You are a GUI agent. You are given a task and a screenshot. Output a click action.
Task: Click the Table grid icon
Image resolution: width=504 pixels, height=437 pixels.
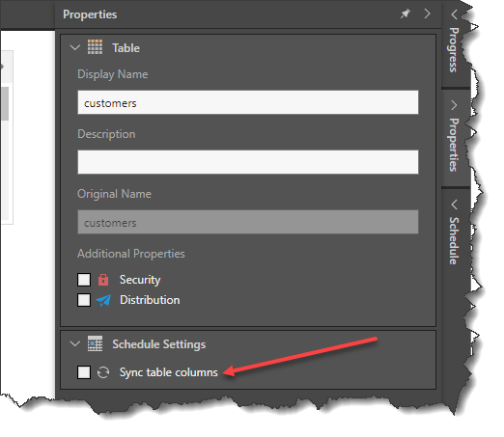(95, 47)
